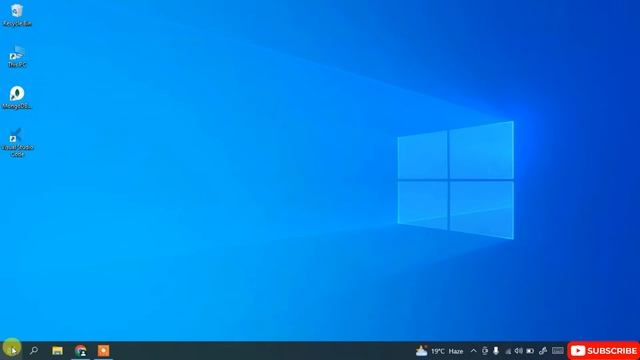
Task: Open the network status tray icon
Action: [x=508, y=351]
